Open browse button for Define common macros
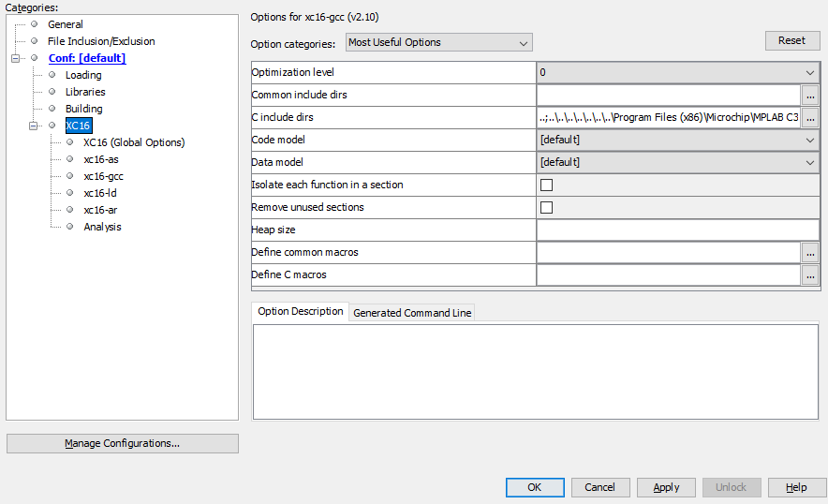 pos(810,253)
